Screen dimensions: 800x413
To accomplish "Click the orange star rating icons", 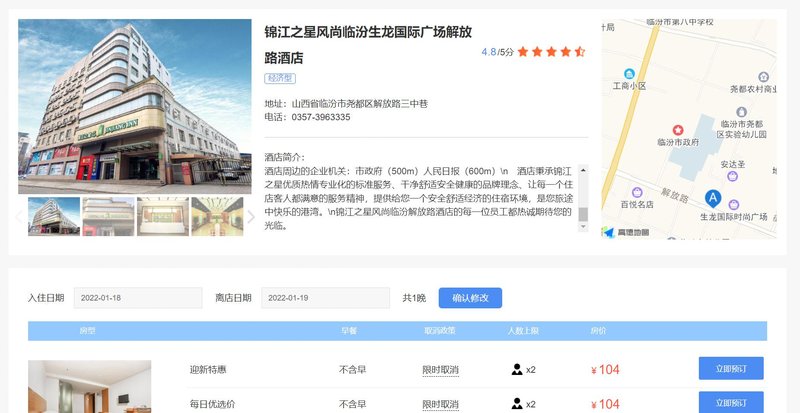I will (x=551, y=51).
